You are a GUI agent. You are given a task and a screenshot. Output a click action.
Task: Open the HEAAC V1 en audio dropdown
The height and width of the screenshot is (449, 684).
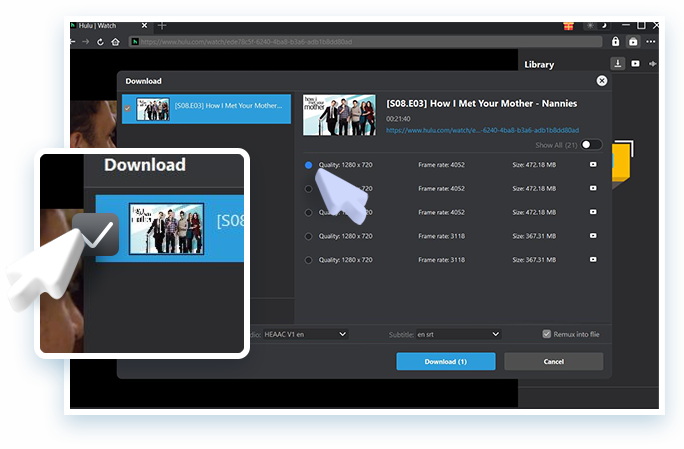pos(305,334)
